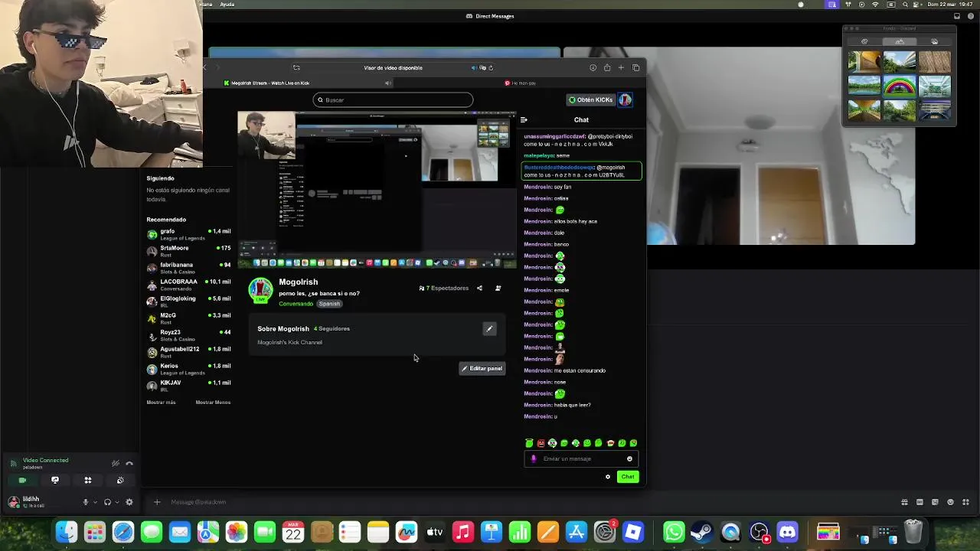Open OBS from the Dock
Screen dimensions: 980x551
pos(759,532)
